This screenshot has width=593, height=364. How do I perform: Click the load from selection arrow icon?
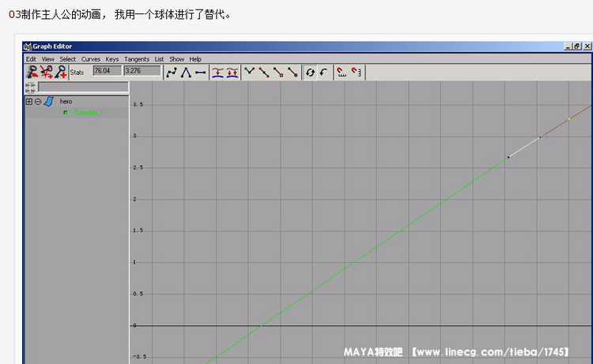click(323, 72)
